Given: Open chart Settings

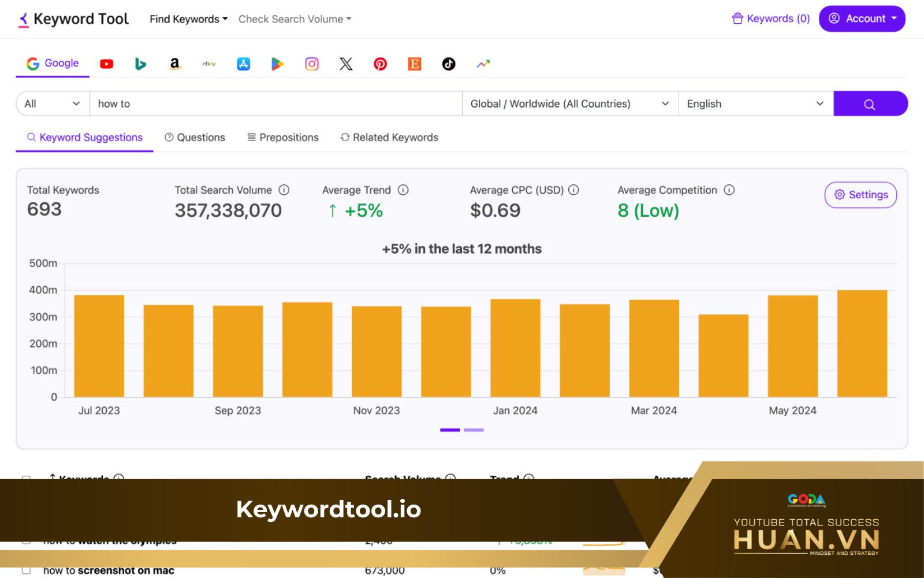Looking at the screenshot, I should (x=860, y=195).
